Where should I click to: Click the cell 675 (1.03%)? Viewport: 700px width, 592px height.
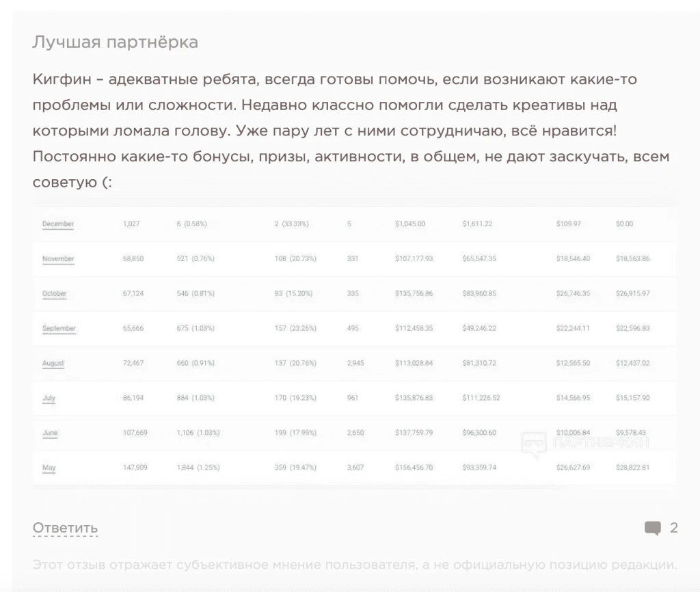coord(196,328)
